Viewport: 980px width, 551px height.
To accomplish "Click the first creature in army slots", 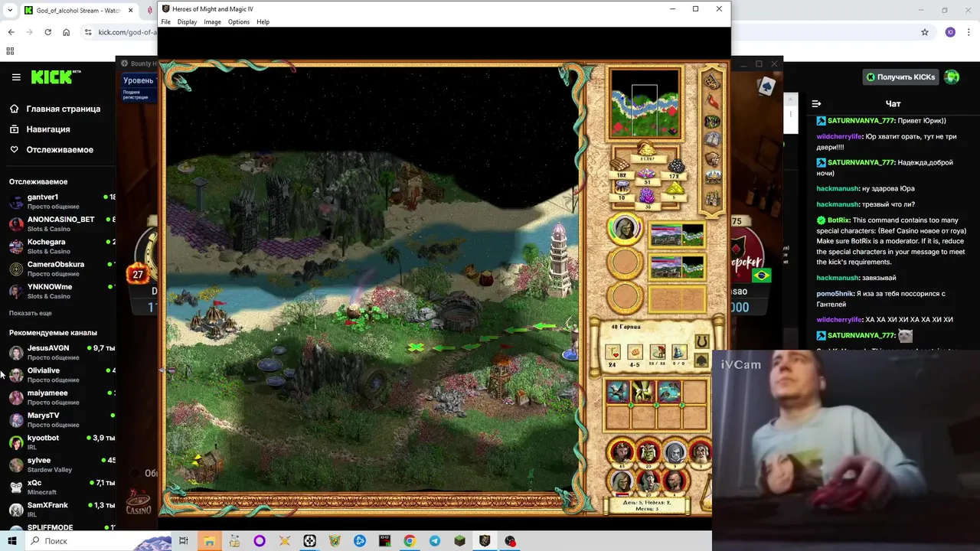I will tap(618, 393).
